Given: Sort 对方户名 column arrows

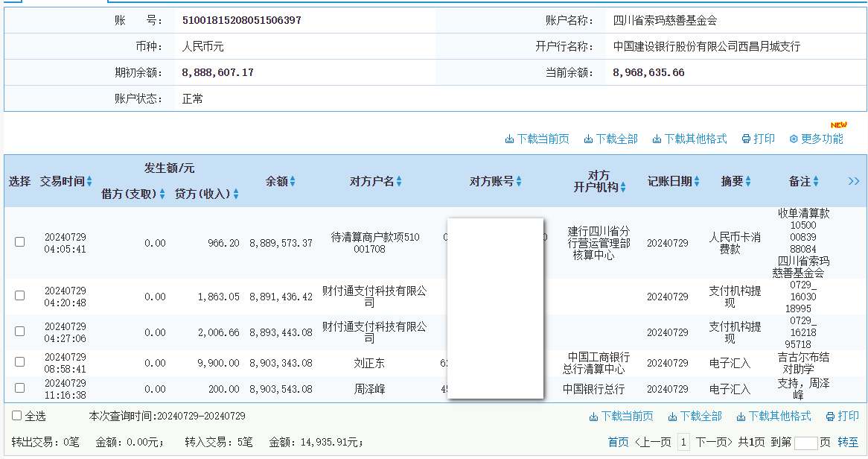Looking at the screenshot, I should tap(399, 181).
